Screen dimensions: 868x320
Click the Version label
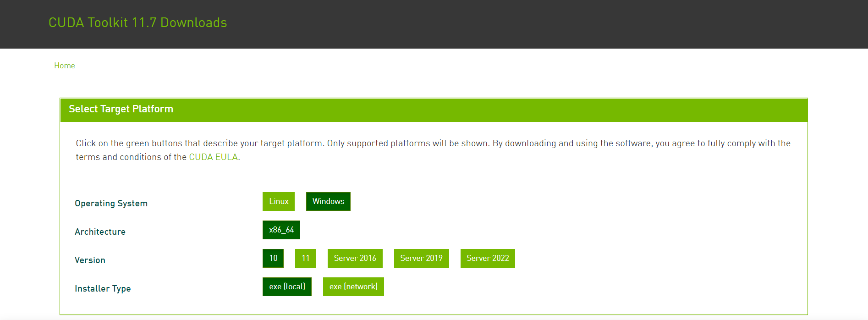click(x=90, y=260)
